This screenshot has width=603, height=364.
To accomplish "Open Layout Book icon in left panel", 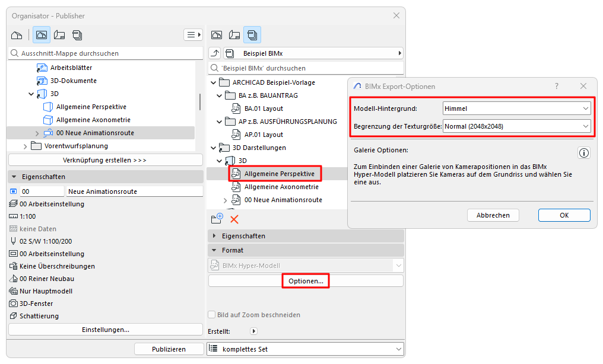I will tap(59, 36).
